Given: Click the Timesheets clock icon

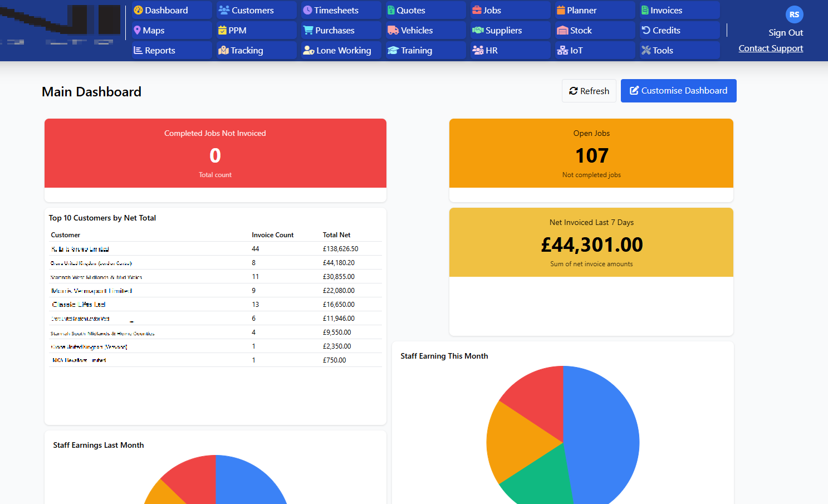Looking at the screenshot, I should (x=307, y=10).
